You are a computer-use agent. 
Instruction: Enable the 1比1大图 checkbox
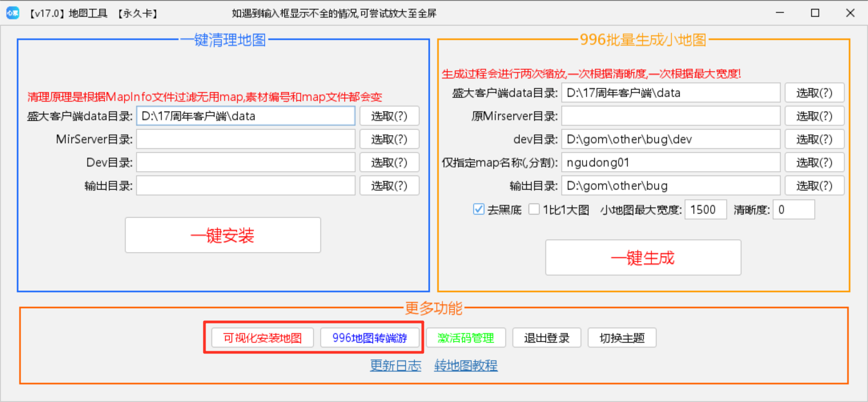[x=534, y=210]
